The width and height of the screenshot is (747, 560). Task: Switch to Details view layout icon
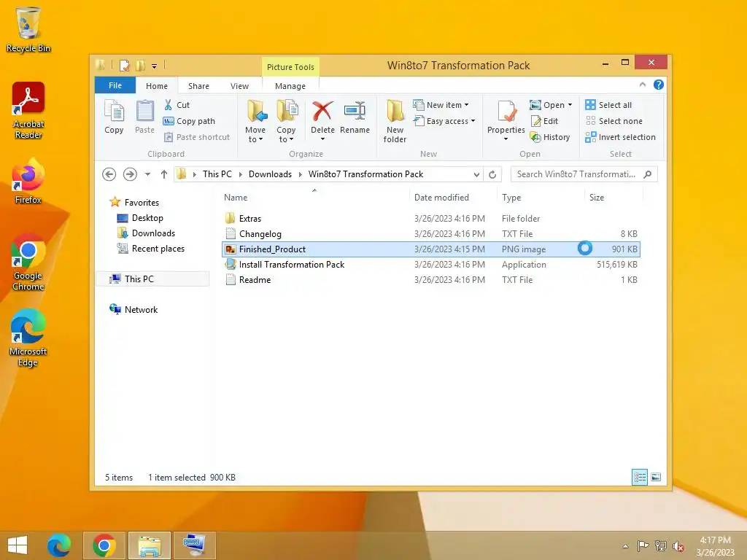coord(639,477)
